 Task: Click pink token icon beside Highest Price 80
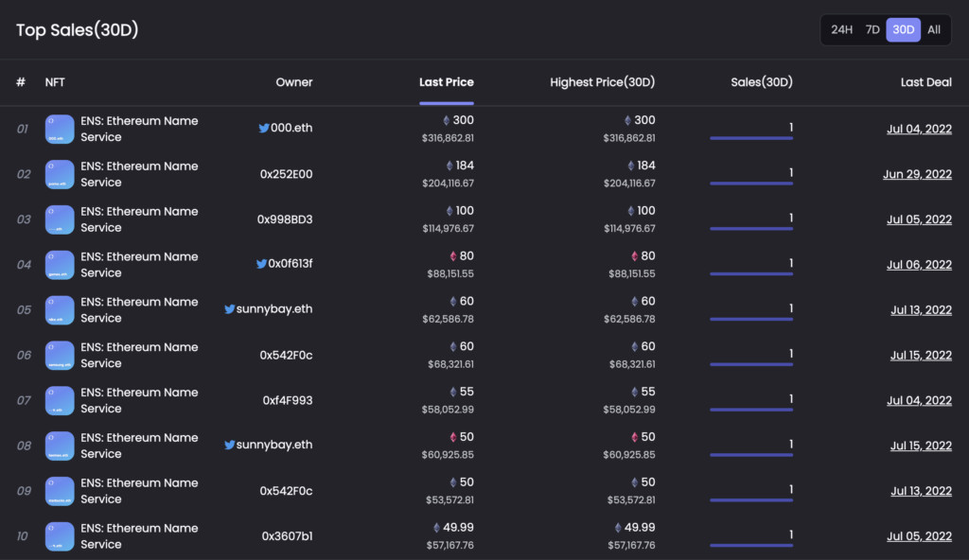coord(635,256)
